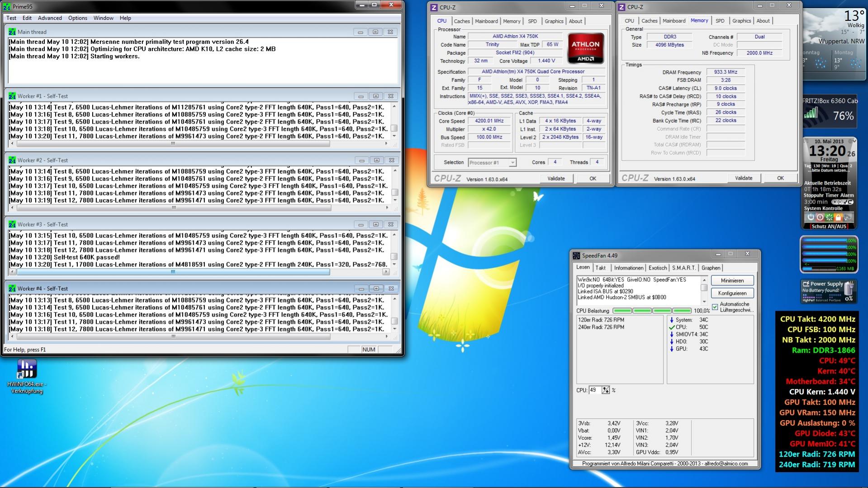Click the DRAM Frequency value 933.3 MHz
The height and width of the screenshot is (488, 868).
tap(726, 72)
